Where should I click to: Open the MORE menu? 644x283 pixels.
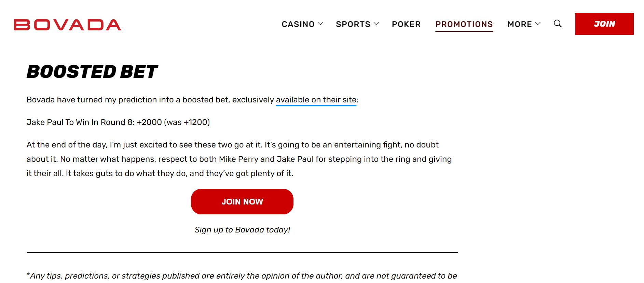[519, 24]
